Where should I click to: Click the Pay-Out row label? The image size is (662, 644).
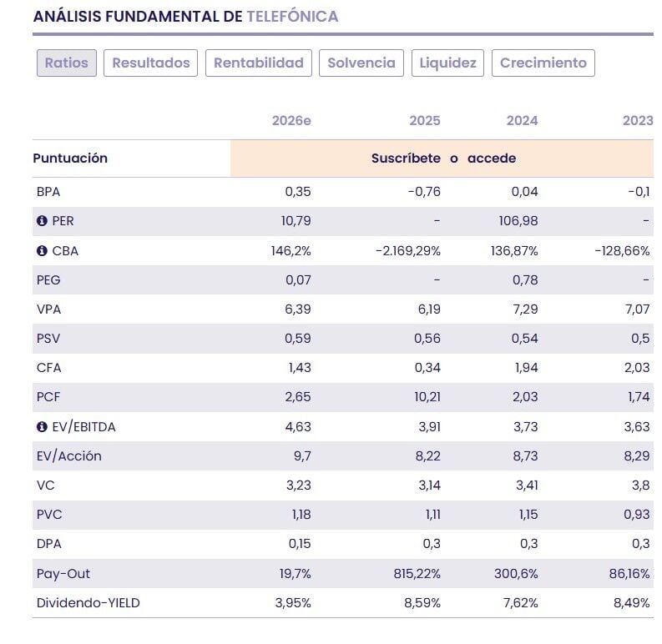62,573
